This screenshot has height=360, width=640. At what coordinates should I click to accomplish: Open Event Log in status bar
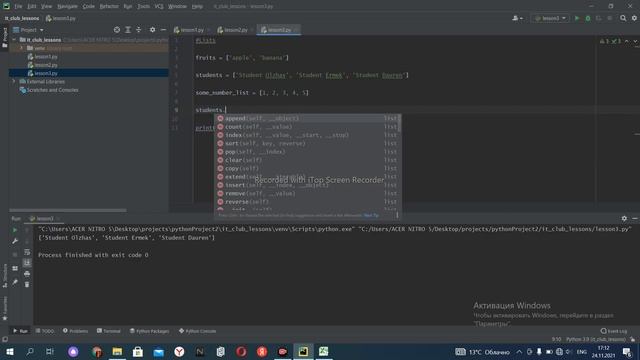(614, 331)
